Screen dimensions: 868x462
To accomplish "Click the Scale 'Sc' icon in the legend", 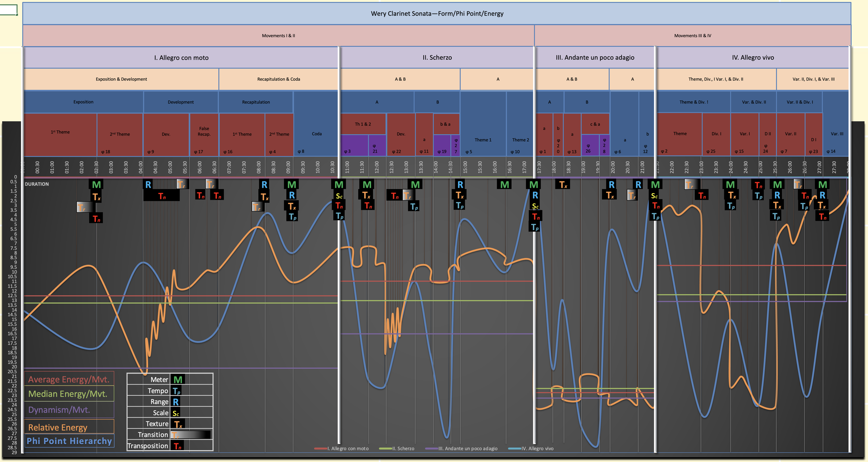I will coord(176,413).
